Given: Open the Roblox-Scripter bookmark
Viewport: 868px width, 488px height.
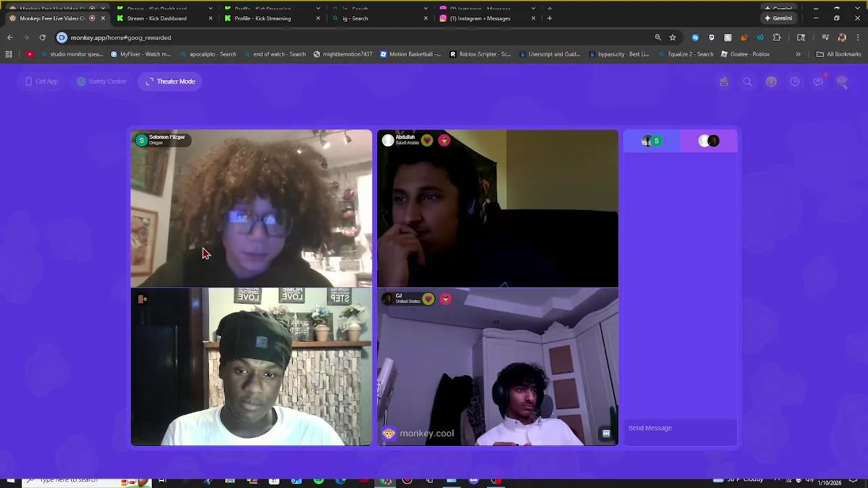Looking at the screenshot, I should tap(481, 54).
